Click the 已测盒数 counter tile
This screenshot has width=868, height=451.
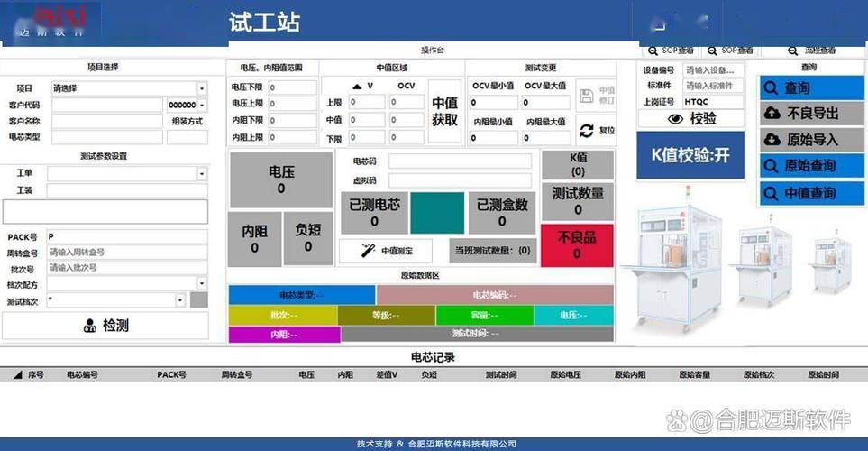point(501,213)
